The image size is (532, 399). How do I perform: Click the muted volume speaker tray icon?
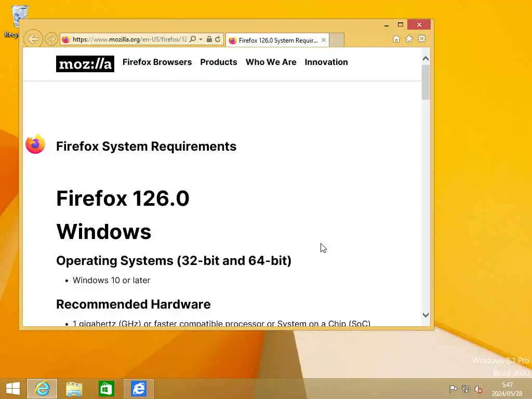[478, 389]
